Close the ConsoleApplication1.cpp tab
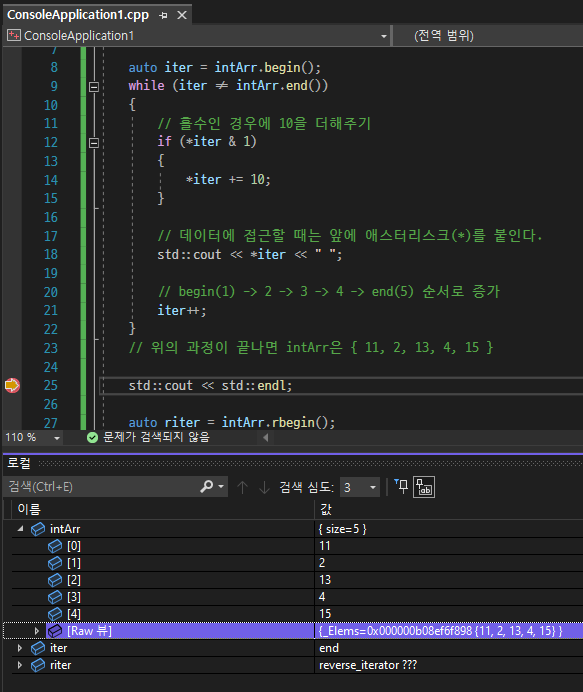Screen dimensions: 583x692 182,15
